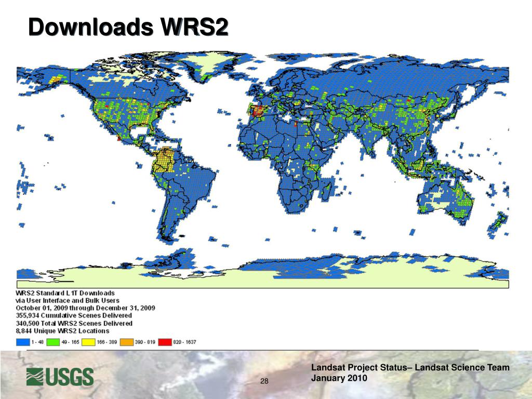
Task: Click the slide page number 28
Action: 264,381
